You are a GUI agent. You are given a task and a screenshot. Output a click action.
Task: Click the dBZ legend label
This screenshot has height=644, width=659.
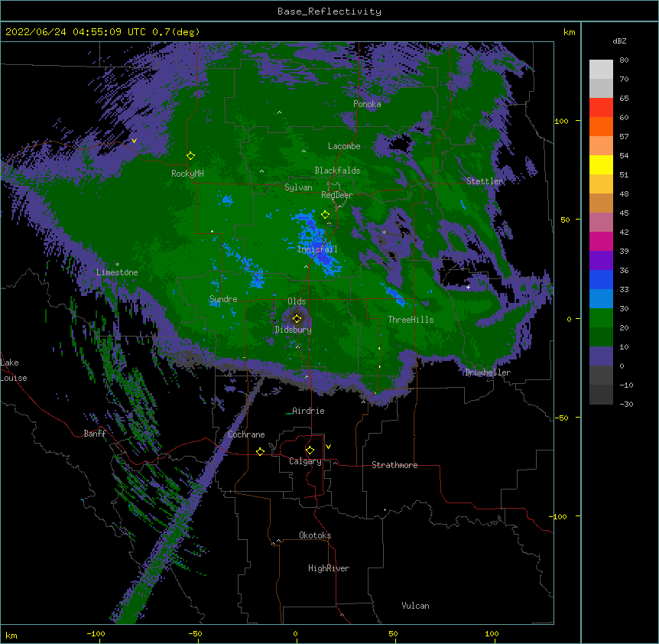[x=619, y=41]
